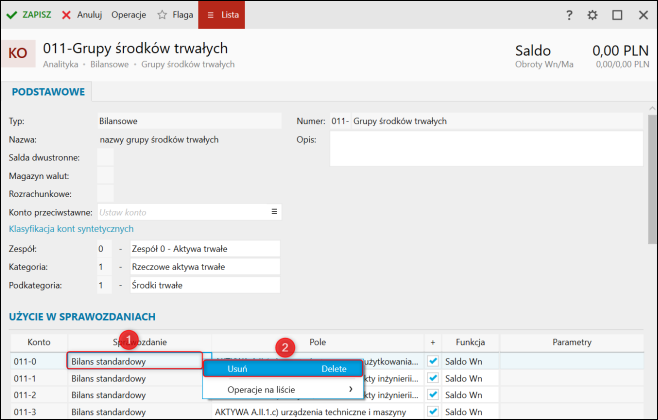Toggle the Rozrachunkowe checkbox
The height and width of the screenshot is (420, 658).
(105, 194)
